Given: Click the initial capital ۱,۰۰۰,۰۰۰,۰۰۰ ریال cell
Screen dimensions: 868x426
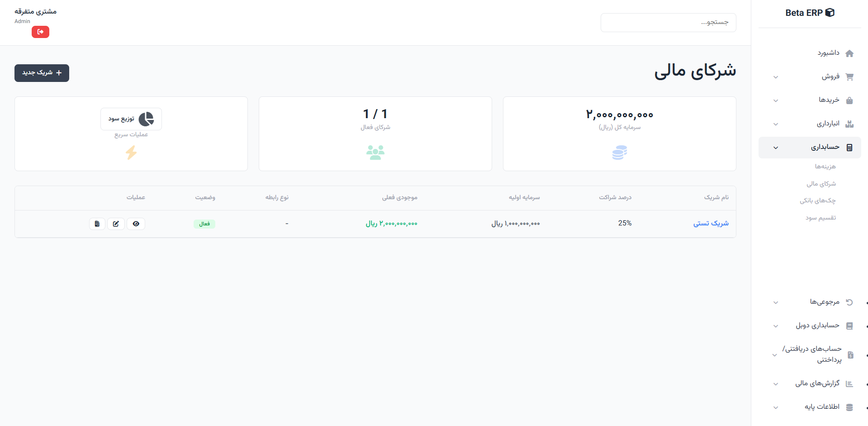Looking at the screenshot, I should tap(516, 224).
